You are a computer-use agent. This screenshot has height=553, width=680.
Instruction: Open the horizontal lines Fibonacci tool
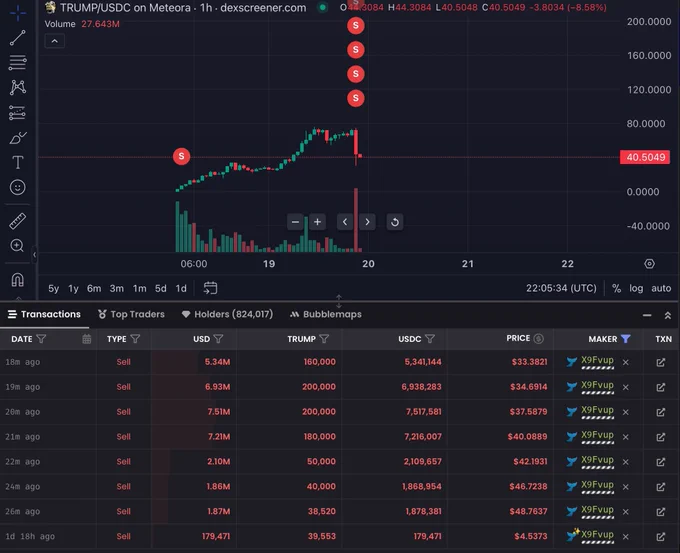point(17,62)
